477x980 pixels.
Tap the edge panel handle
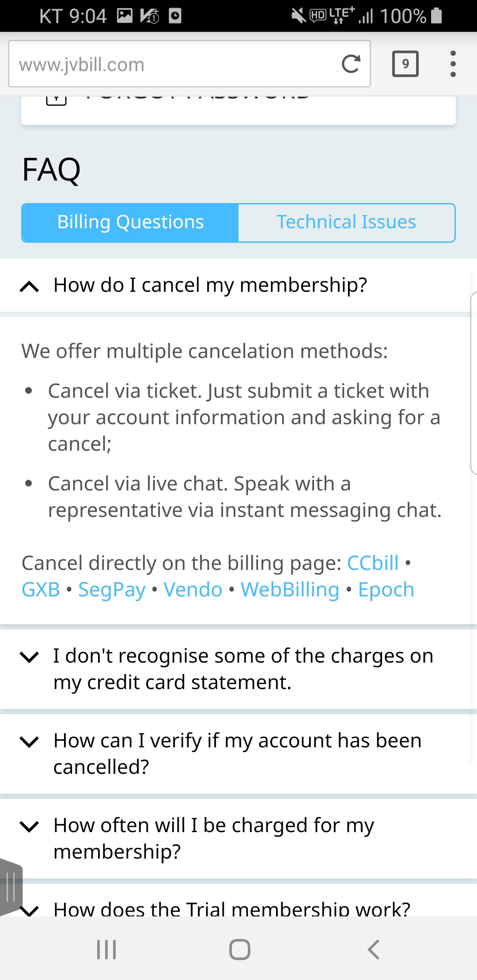point(11,887)
